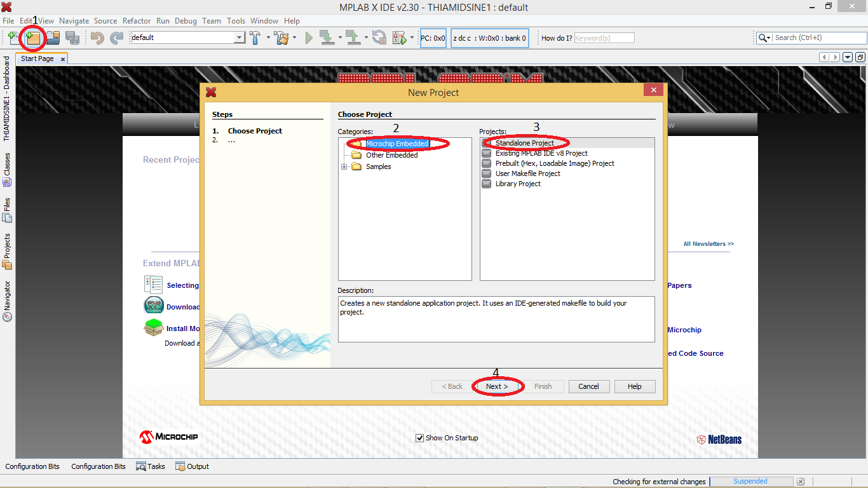Click the green Run Project arrow

[309, 38]
